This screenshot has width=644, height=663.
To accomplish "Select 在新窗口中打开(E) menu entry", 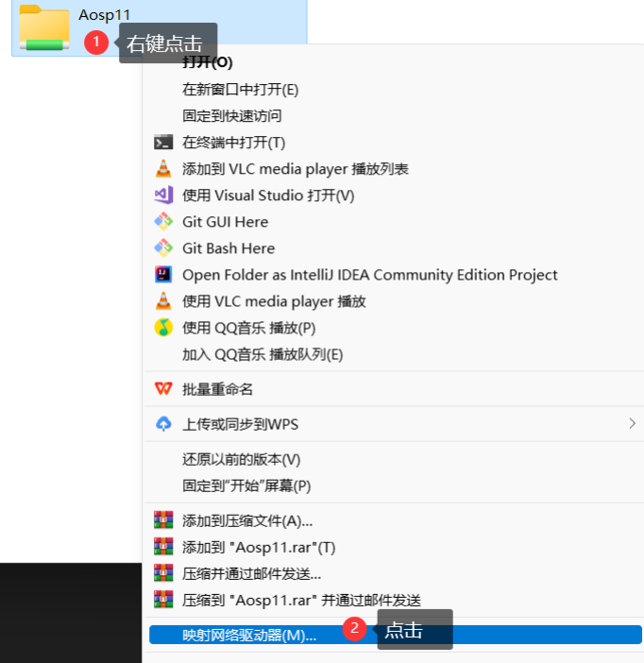I will click(x=240, y=90).
